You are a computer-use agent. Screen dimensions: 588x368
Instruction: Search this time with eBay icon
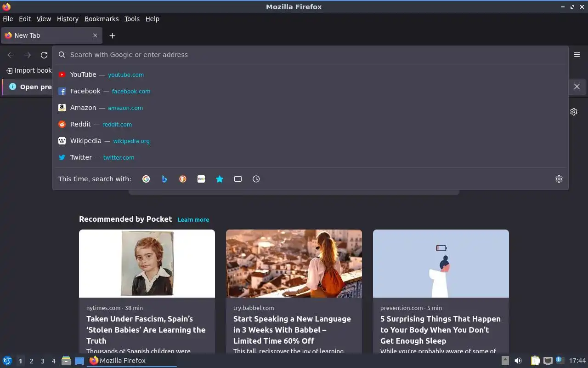click(x=201, y=179)
